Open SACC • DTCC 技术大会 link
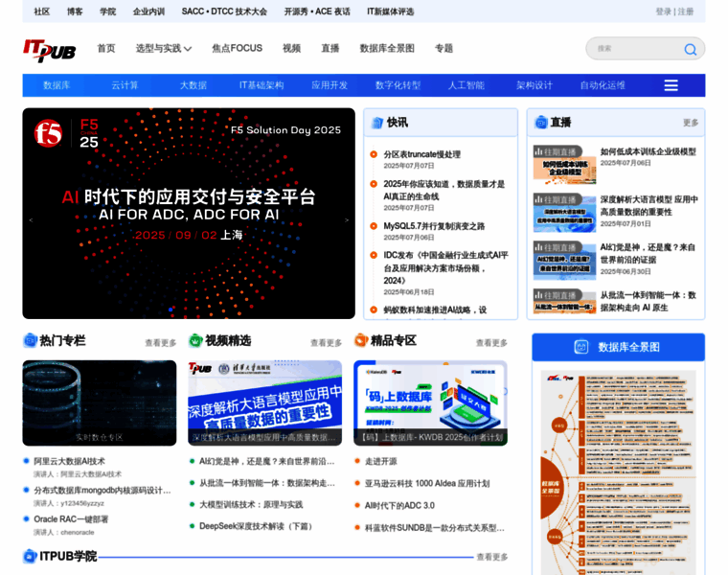 pos(224,11)
